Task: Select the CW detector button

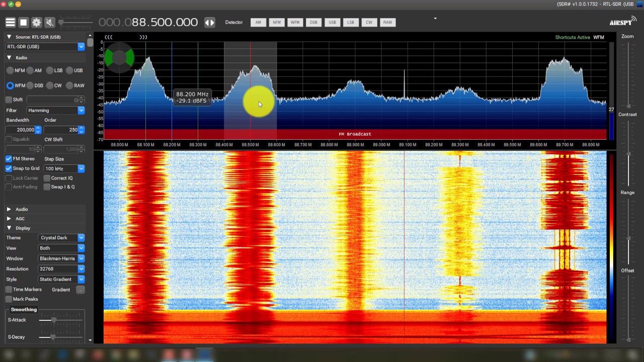Action: [x=369, y=22]
